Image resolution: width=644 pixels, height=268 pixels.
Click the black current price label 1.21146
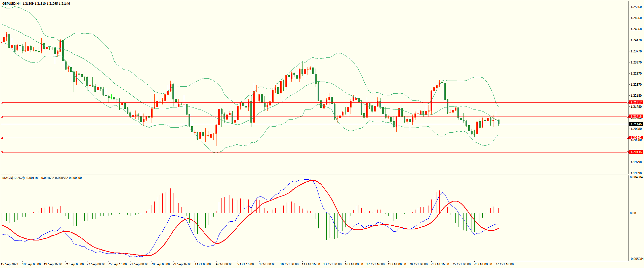[636, 124]
